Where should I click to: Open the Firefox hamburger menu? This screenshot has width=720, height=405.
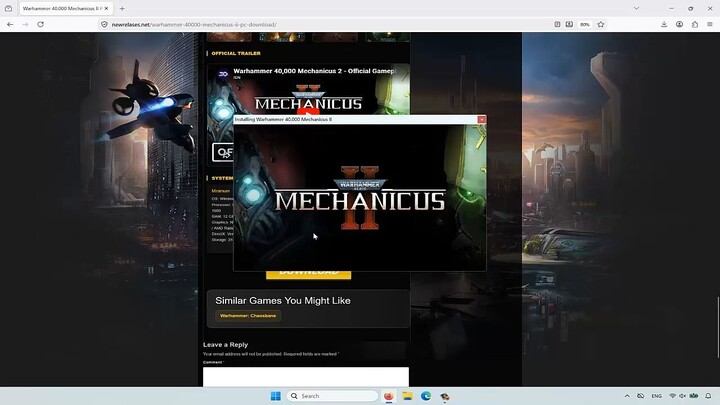tap(710, 24)
